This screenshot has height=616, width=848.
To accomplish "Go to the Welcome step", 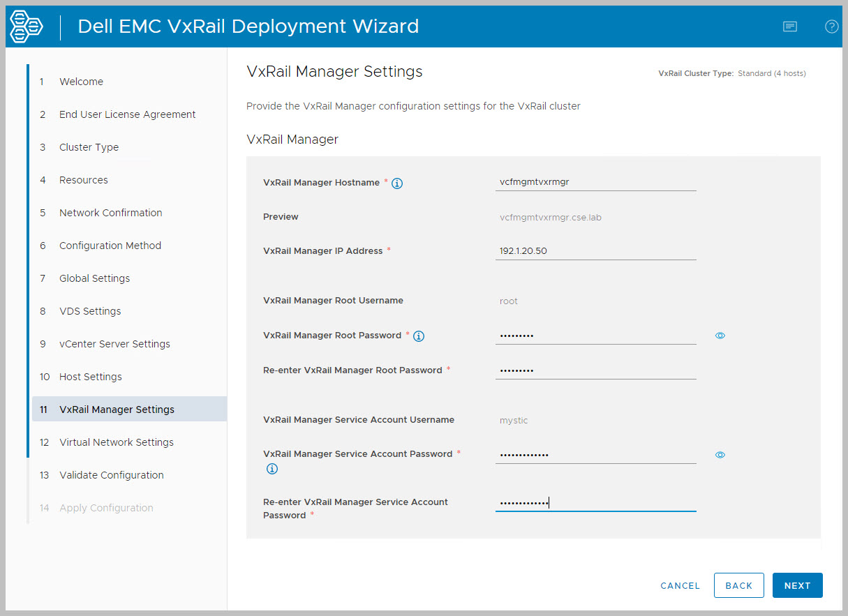I will pos(81,82).
